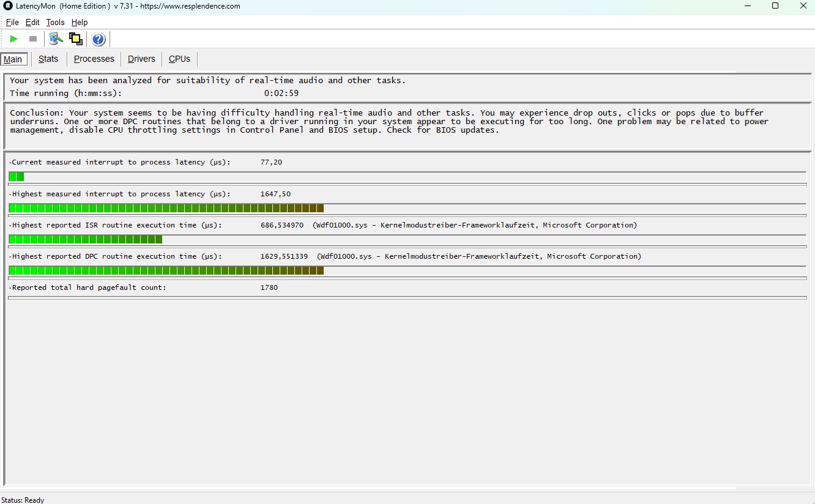This screenshot has height=504, width=815.
Task: Open the Help menu
Action: (80, 23)
